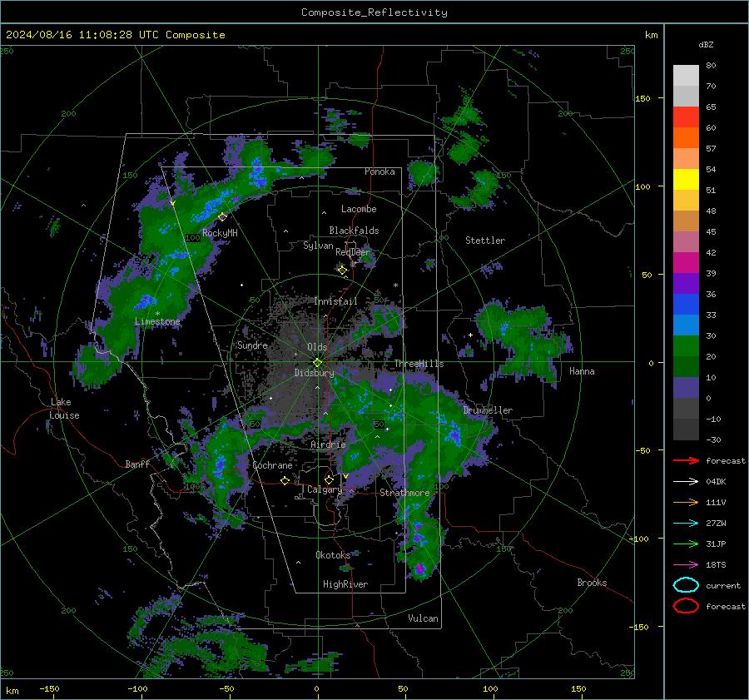Click the yellow diamond marker above Calgary
The height and width of the screenshot is (700, 749).
329,479
